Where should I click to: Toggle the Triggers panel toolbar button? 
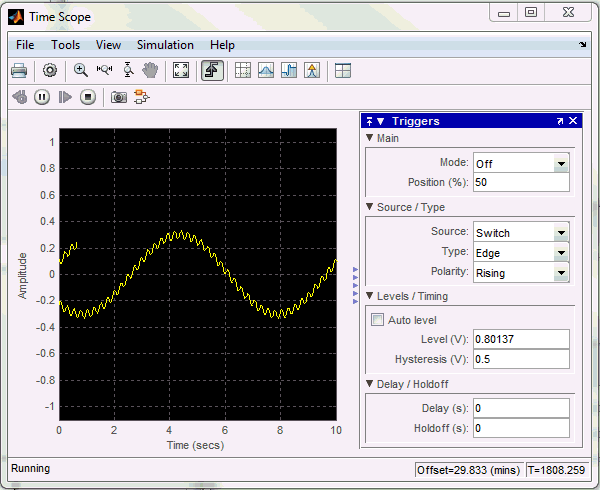click(212, 70)
